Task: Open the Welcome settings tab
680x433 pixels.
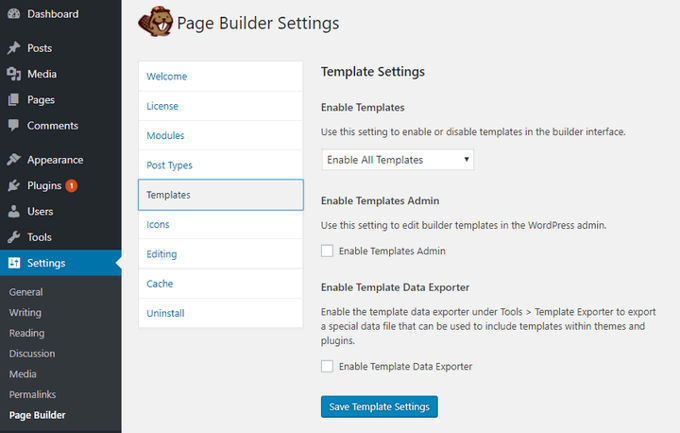Action: tap(221, 76)
